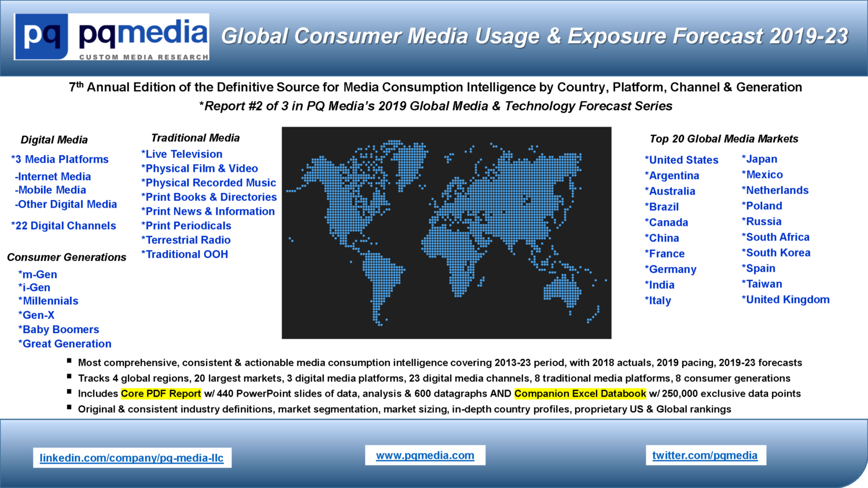Select '*Traditional OOH' item
The width and height of the screenshot is (868, 488).
click(185, 254)
